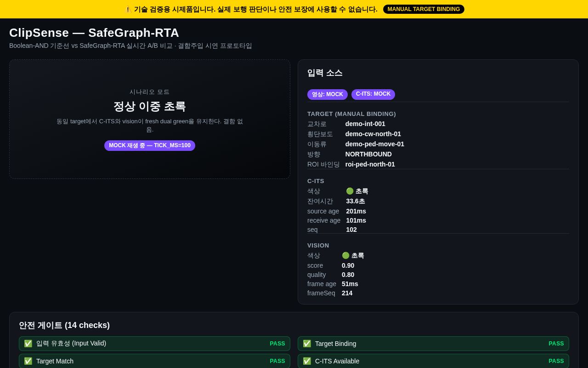Click PASS status on Target Binding row

click(556, 344)
